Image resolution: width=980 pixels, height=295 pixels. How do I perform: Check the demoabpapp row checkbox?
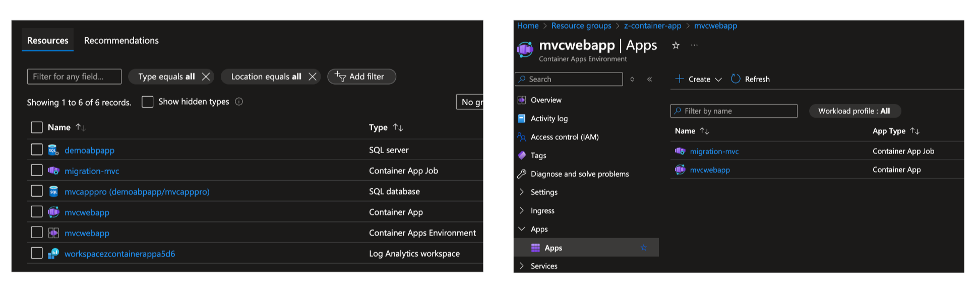point(37,150)
